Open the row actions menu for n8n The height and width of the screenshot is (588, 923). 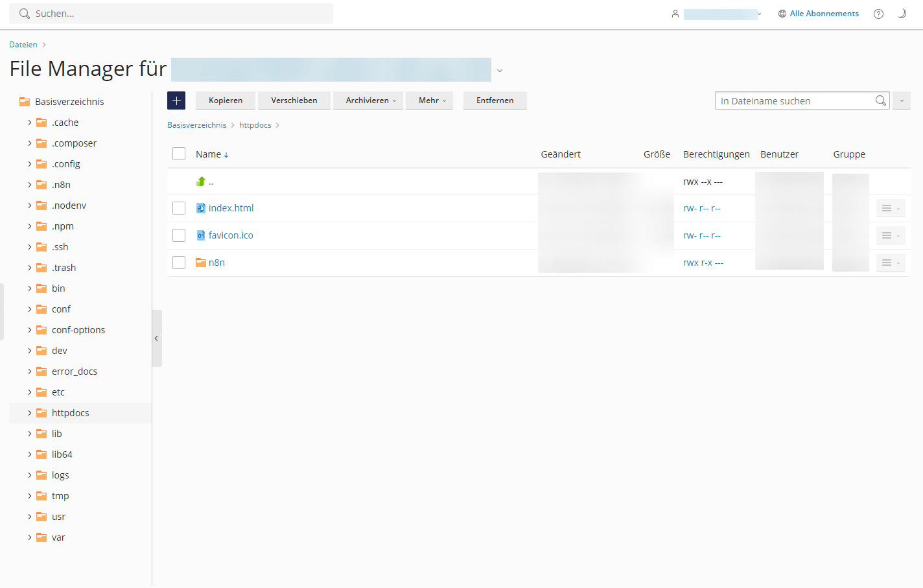tap(891, 262)
